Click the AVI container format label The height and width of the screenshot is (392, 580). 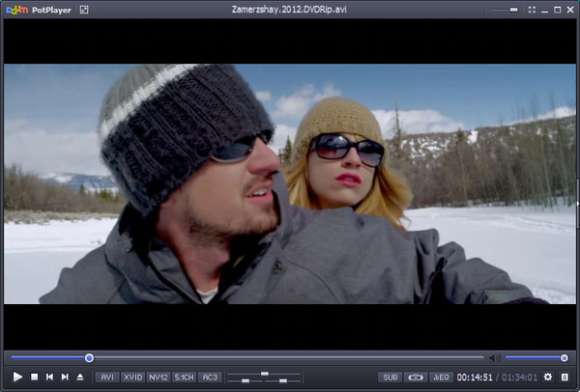click(106, 377)
